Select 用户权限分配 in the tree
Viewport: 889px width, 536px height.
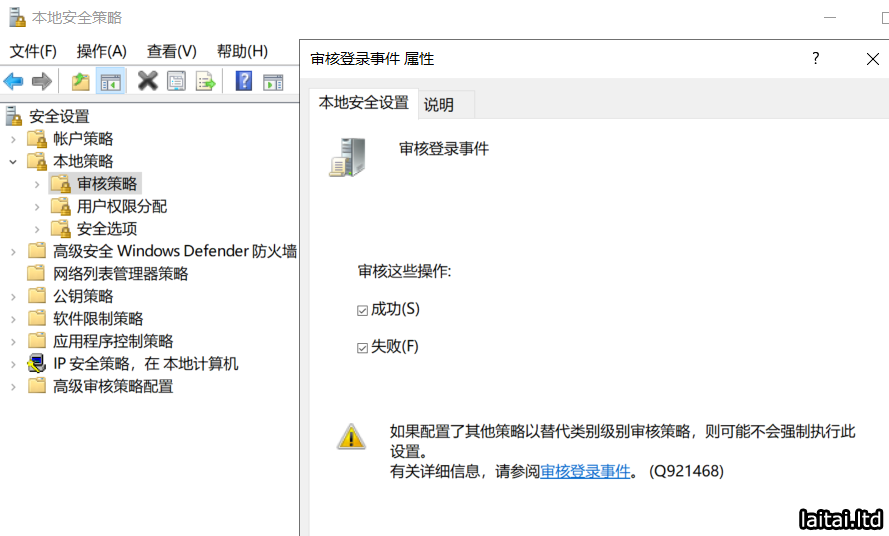(122, 206)
